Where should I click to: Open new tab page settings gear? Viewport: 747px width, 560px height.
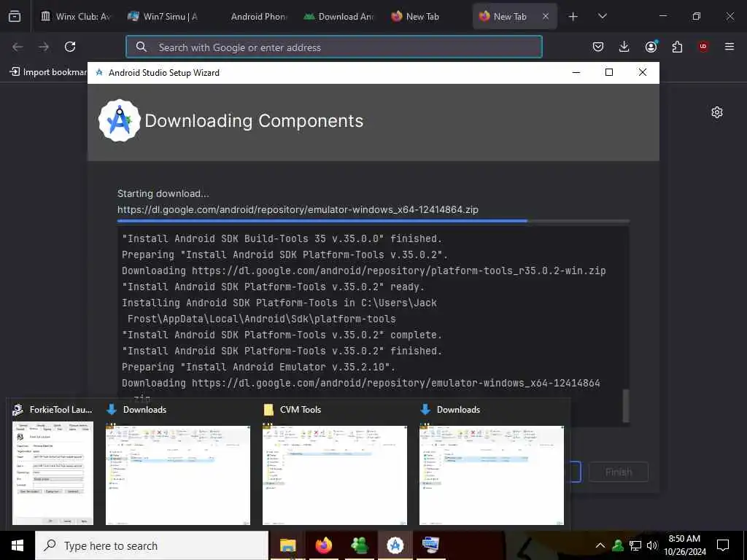pyautogui.click(x=717, y=112)
